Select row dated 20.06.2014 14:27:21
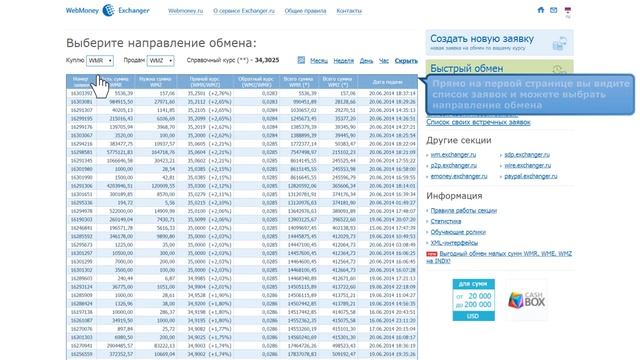640x360 pixels. click(x=242, y=127)
